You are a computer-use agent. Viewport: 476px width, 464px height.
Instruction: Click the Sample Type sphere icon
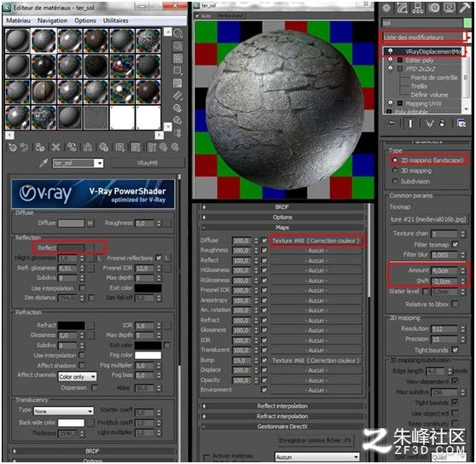point(178,33)
